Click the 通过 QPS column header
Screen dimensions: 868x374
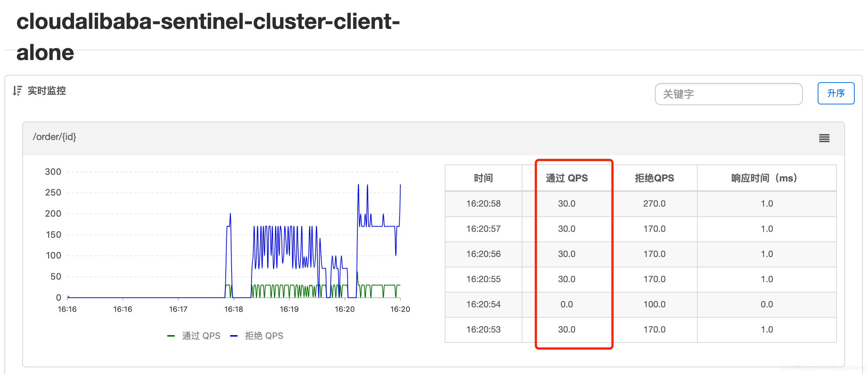point(566,178)
